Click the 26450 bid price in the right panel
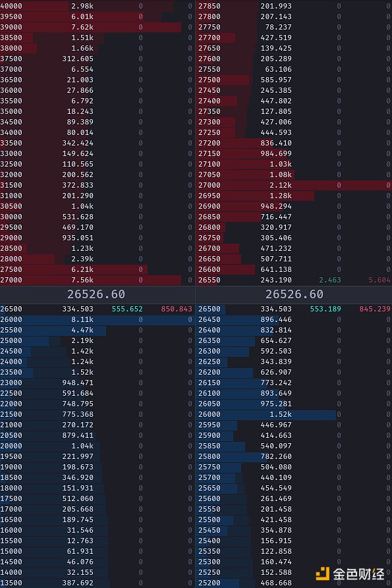 [x=210, y=319]
